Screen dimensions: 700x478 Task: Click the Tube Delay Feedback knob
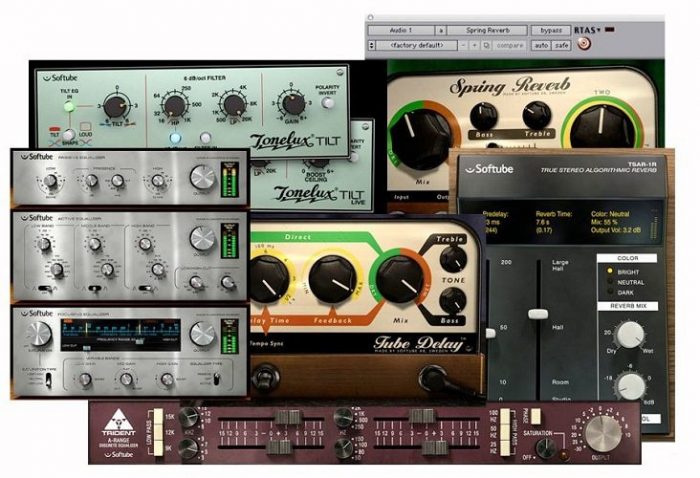[x=334, y=277]
